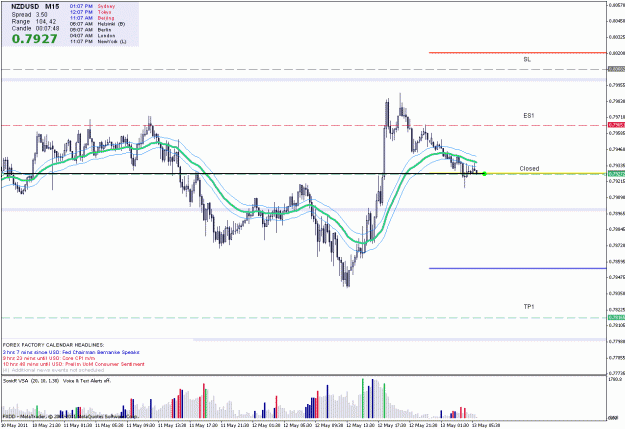Select the green dashed TP1 line
The width and height of the screenshot is (625, 429).
point(303,318)
